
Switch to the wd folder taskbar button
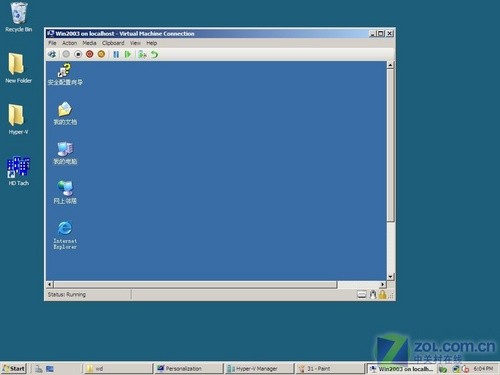118,369
